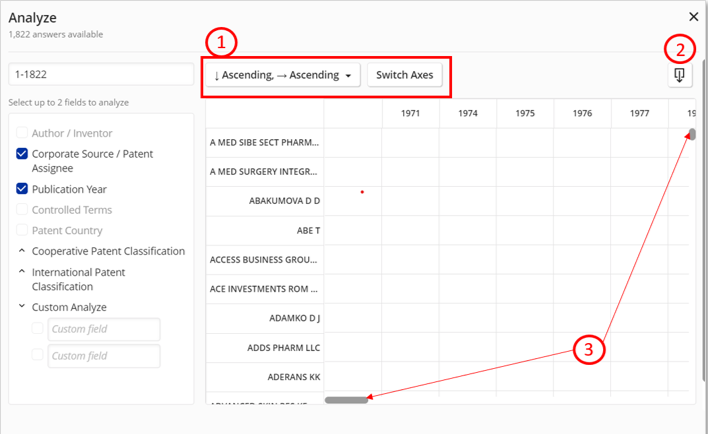Screen dimensions: 708x434
Task: Uncheck Corporate Source / Patent Assignee
Action: pos(22,154)
